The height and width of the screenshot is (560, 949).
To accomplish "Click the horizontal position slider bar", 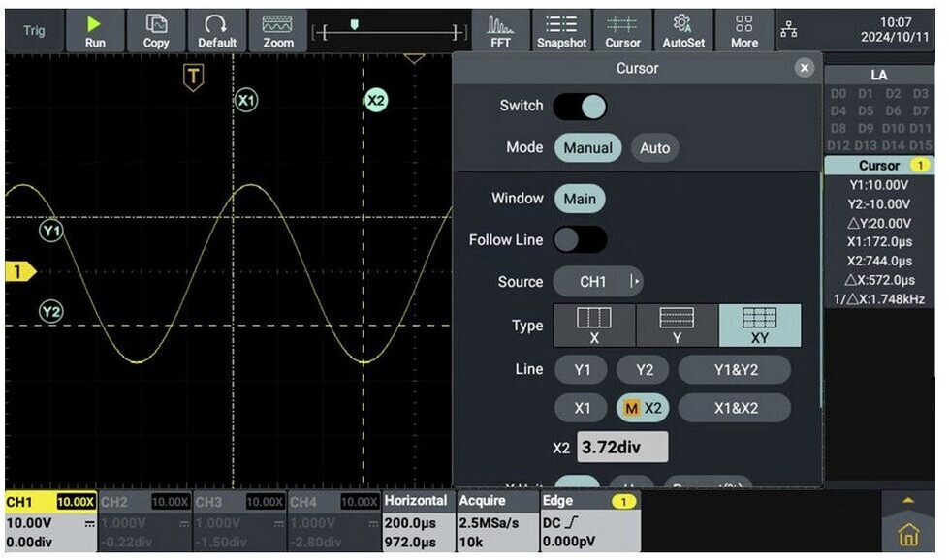I will click(x=390, y=31).
